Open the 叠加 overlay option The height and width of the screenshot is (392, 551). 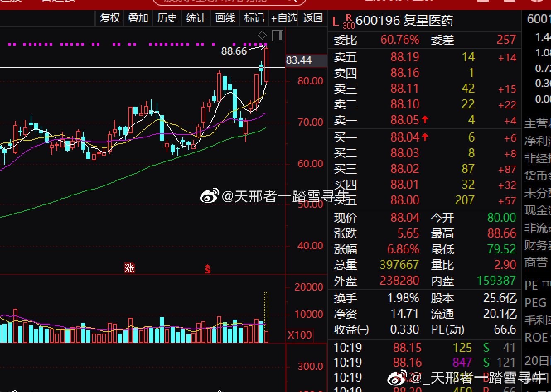pyautogui.click(x=138, y=18)
